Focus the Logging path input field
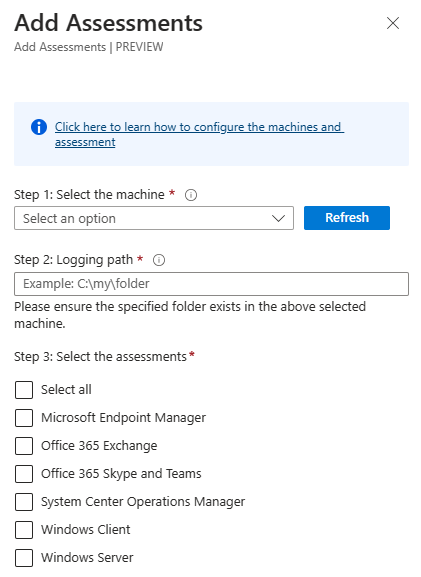This screenshot has height=577, width=421. (x=211, y=284)
